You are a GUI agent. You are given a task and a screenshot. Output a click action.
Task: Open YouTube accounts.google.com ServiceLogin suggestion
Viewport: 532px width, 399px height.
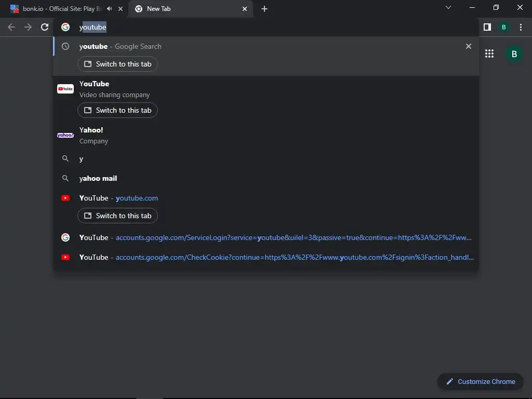point(266,237)
